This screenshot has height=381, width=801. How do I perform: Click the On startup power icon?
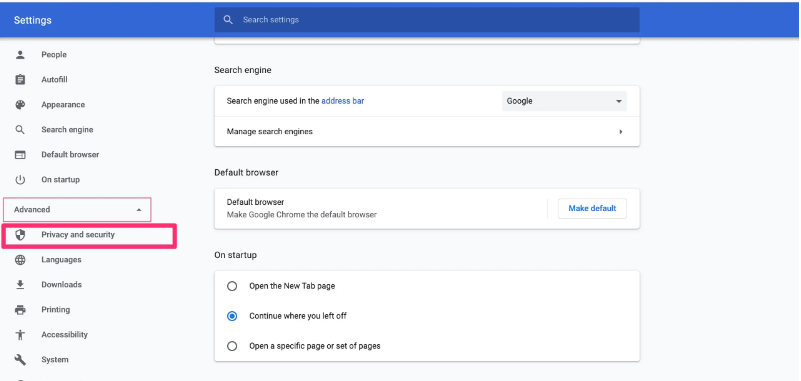[x=20, y=180]
